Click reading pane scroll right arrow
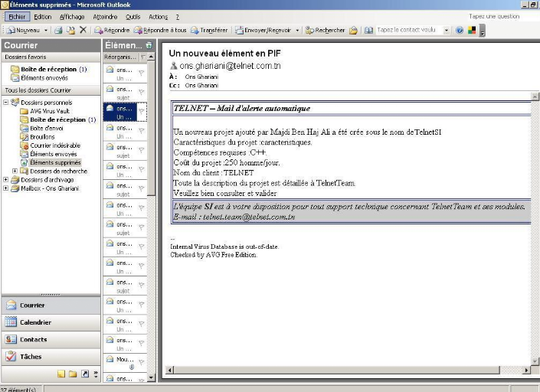This screenshot has width=540, height=392. 526,371
